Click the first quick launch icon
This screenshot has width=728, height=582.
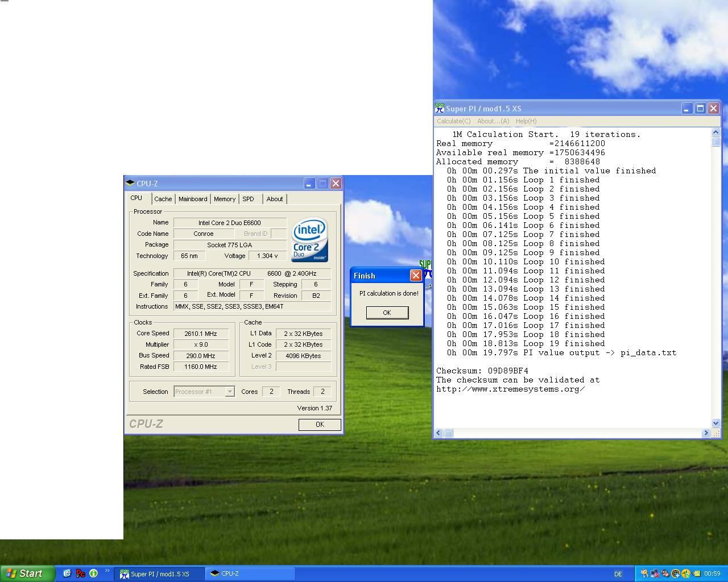click(67, 573)
